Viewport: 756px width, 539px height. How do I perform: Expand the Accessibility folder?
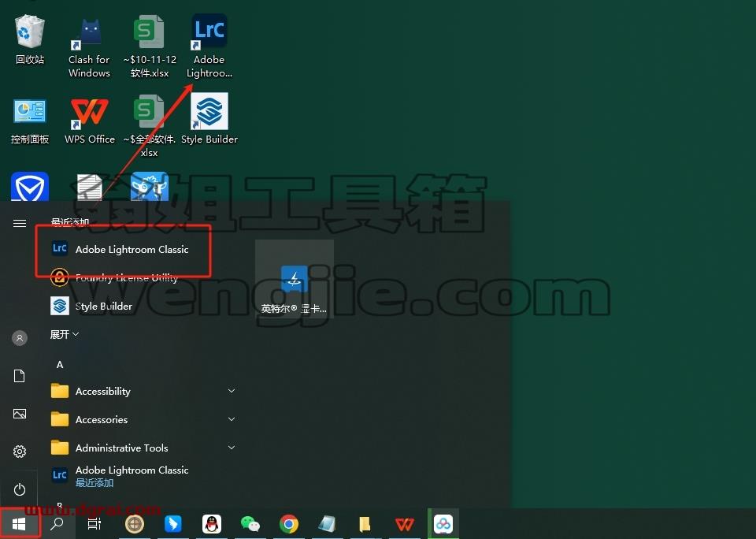pos(144,391)
